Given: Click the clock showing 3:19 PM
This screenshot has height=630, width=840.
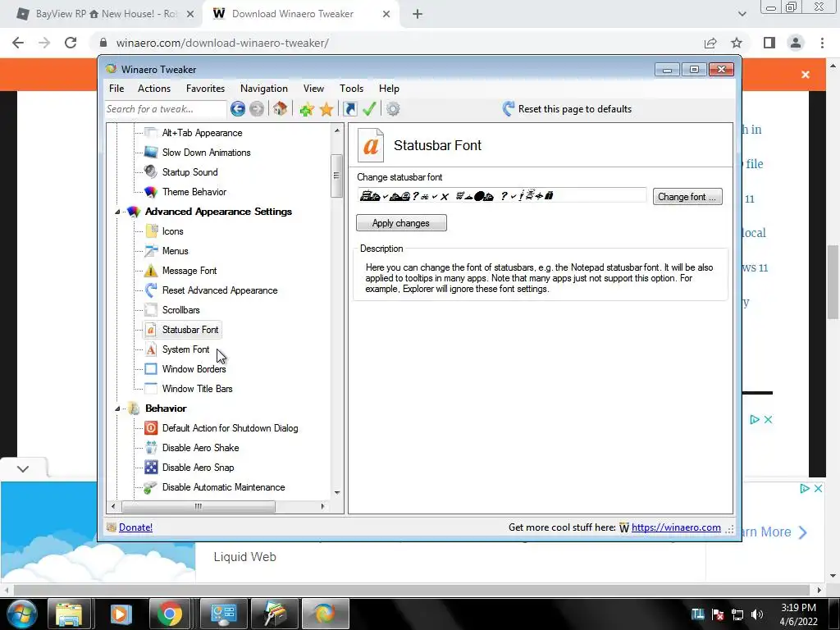Looking at the screenshot, I should (x=798, y=608).
